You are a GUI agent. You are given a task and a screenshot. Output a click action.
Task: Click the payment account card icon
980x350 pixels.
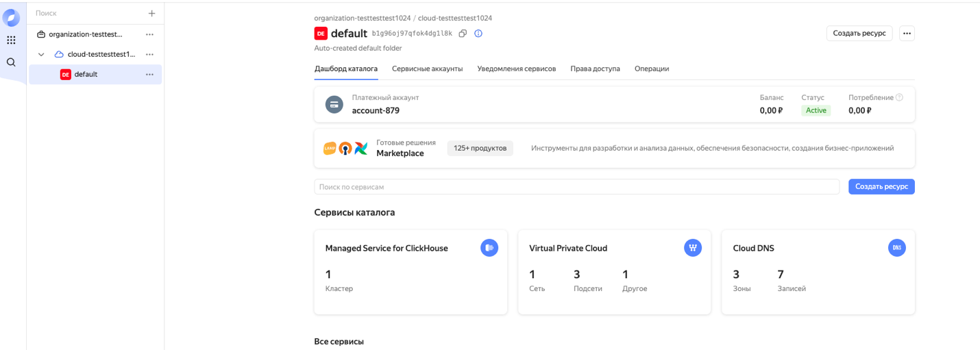(x=334, y=104)
